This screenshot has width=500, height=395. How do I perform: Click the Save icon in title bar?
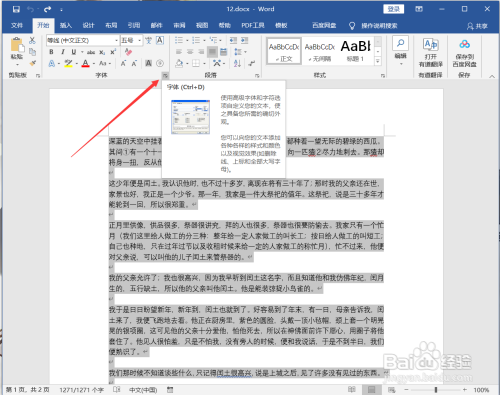tap(16, 9)
